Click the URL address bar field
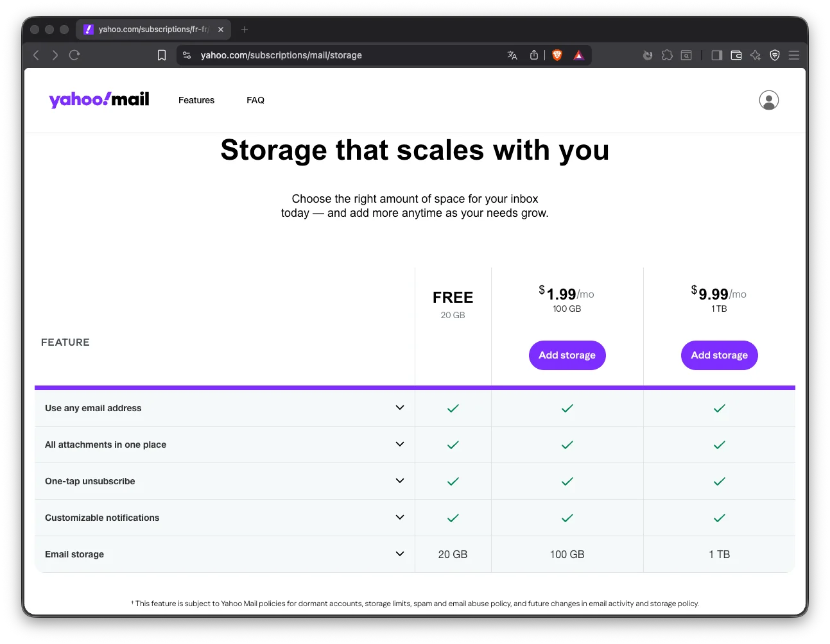This screenshot has height=644, width=830. [x=347, y=55]
